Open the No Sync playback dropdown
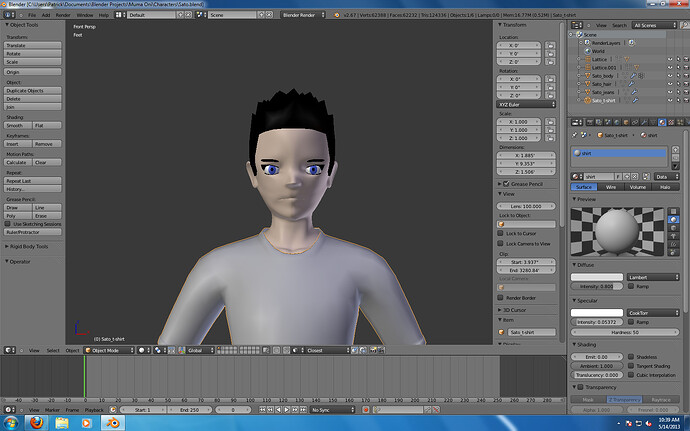The image size is (690, 431). (x=332, y=409)
